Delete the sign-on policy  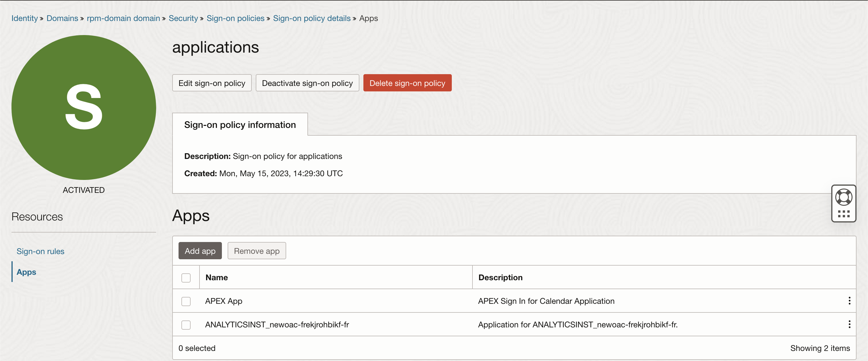pyautogui.click(x=407, y=83)
